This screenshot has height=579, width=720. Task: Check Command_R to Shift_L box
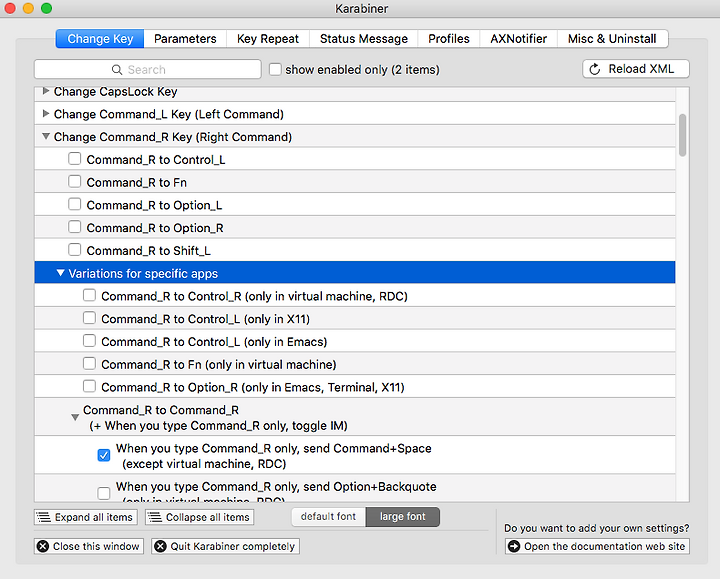click(x=74, y=250)
